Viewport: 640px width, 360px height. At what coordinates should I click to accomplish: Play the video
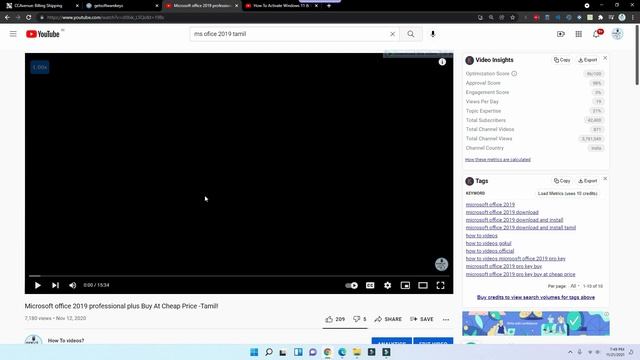point(38,285)
